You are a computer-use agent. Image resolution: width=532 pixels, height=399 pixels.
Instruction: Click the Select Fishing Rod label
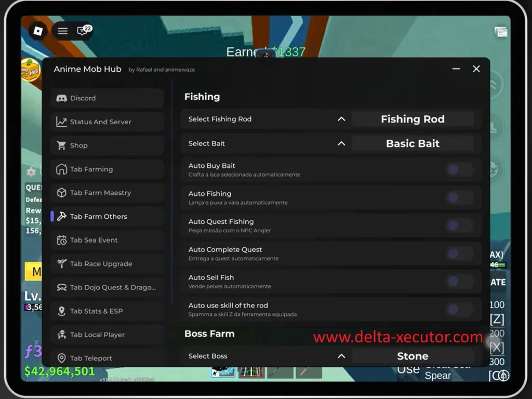click(220, 119)
